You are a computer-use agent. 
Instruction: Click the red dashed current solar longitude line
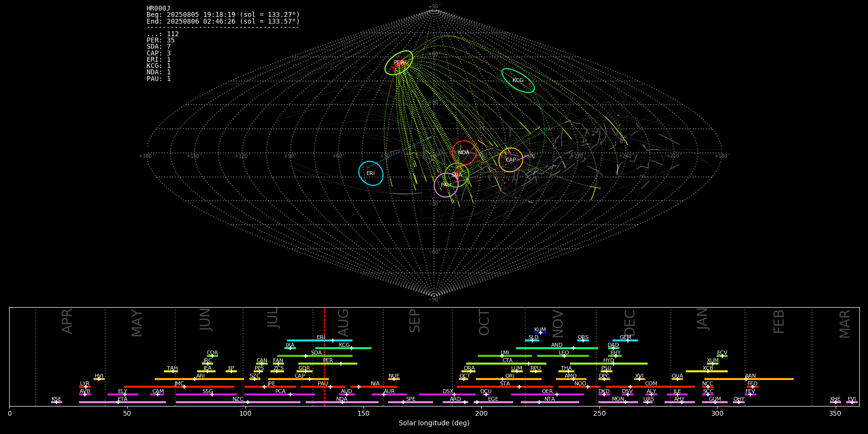coord(325,357)
